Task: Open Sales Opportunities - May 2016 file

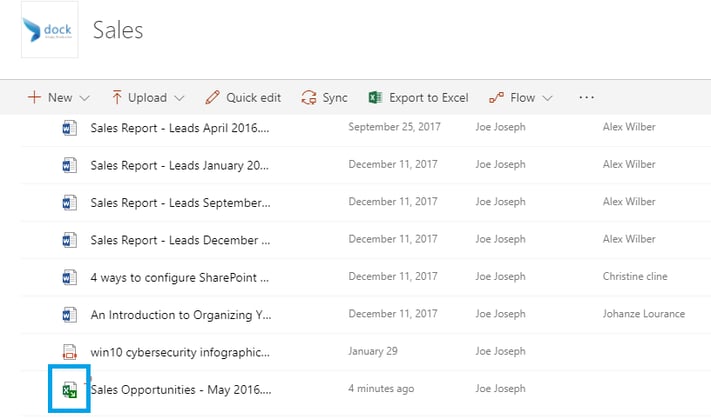Action: (180, 389)
